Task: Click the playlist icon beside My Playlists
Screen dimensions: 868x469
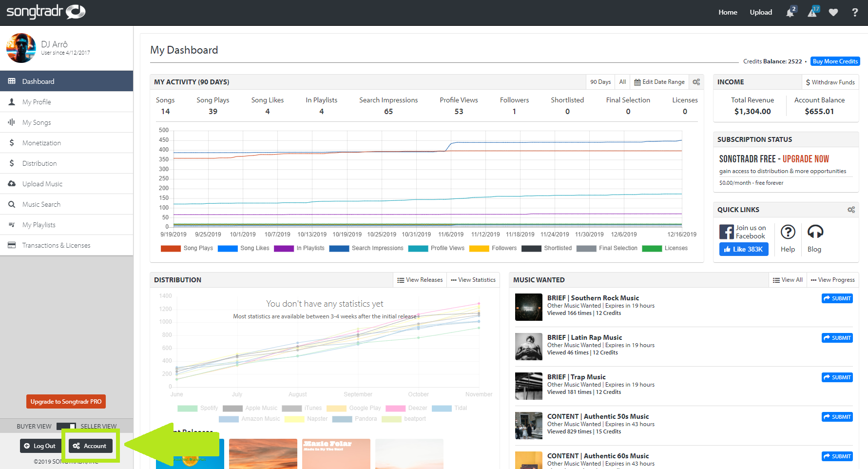Action: [x=12, y=225]
